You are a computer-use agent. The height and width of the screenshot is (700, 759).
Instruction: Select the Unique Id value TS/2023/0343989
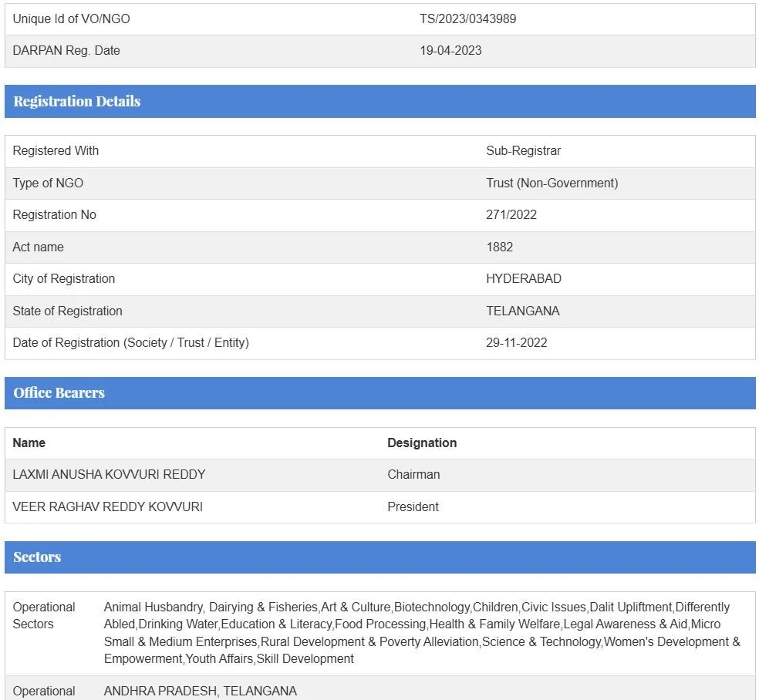pyautogui.click(x=467, y=19)
